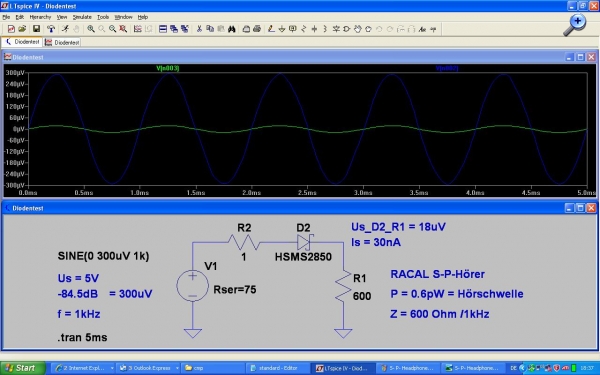Click the Find binoculars icon

[232, 29]
